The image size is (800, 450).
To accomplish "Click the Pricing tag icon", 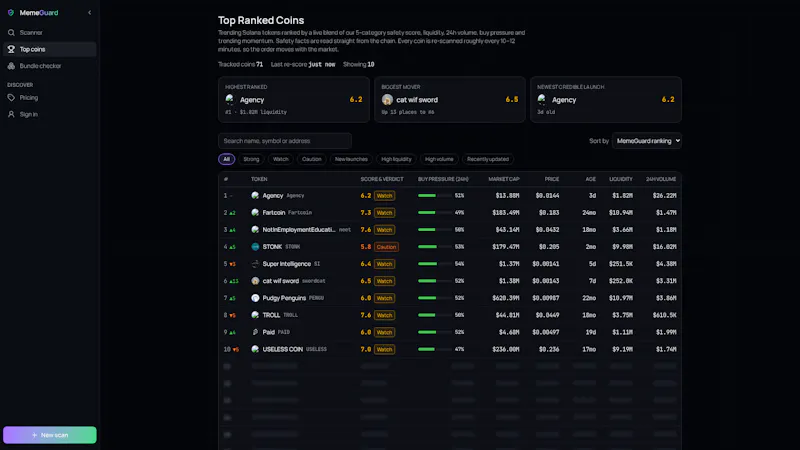I will click(x=11, y=97).
